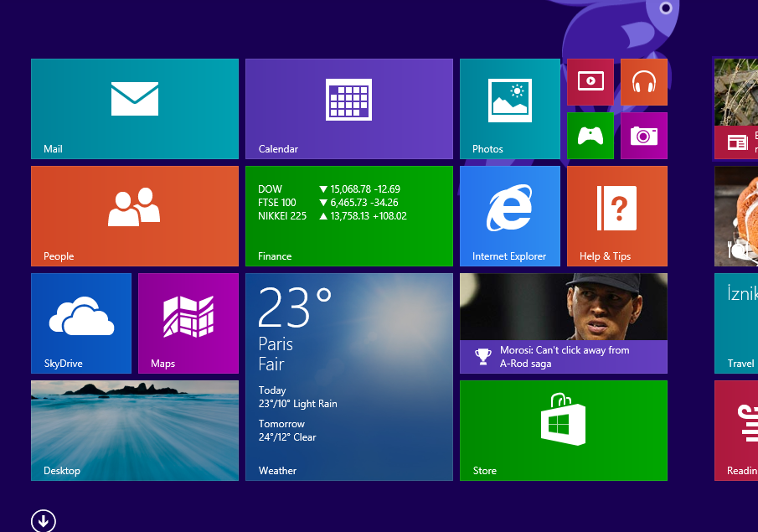This screenshot has width=758, height=532.
Task: Open the Travel tile
Action: click(x=736, y=323)
